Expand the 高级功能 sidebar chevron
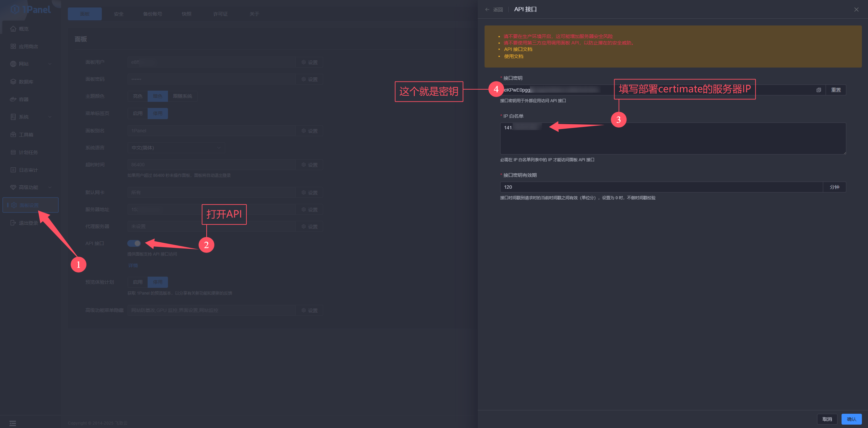This screenshot has width=868, height=428. tap(50, 187)
